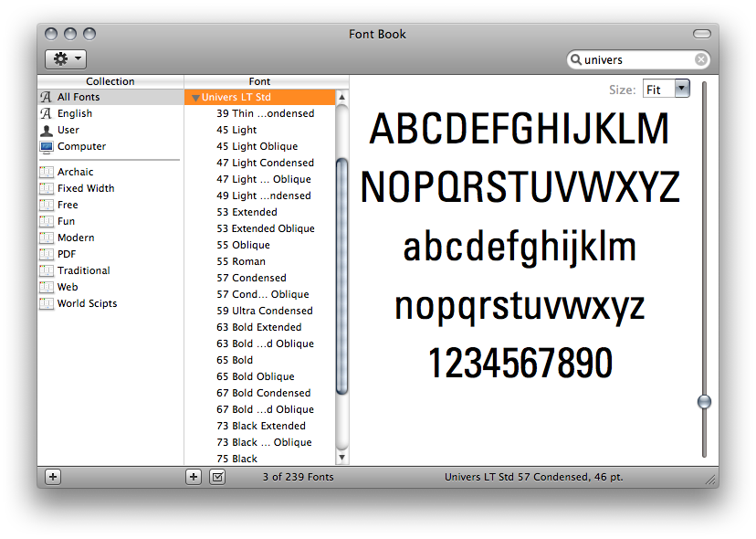Click the search magnifier icon
This screenshot has height=539, width=756.
click(x=576, y=60)
